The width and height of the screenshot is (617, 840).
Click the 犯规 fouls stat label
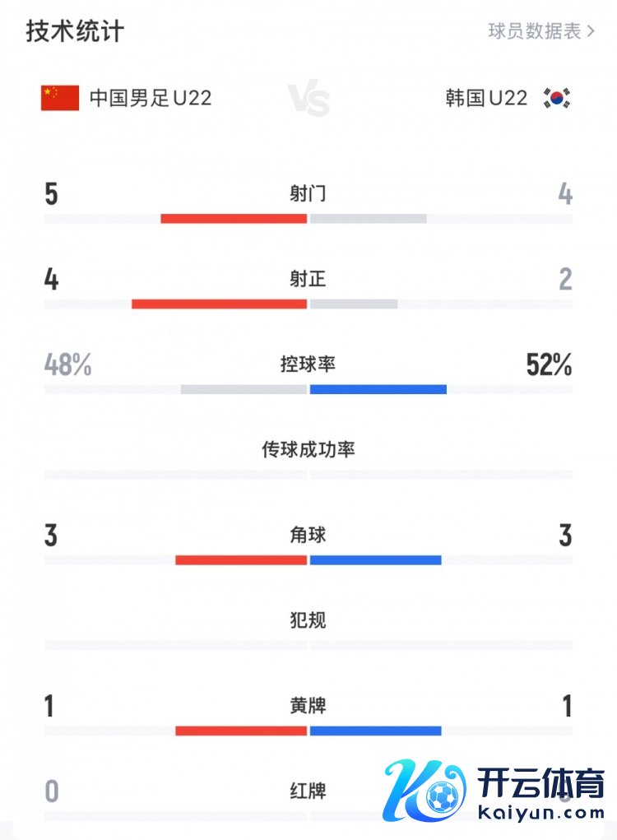pos(308,620)
